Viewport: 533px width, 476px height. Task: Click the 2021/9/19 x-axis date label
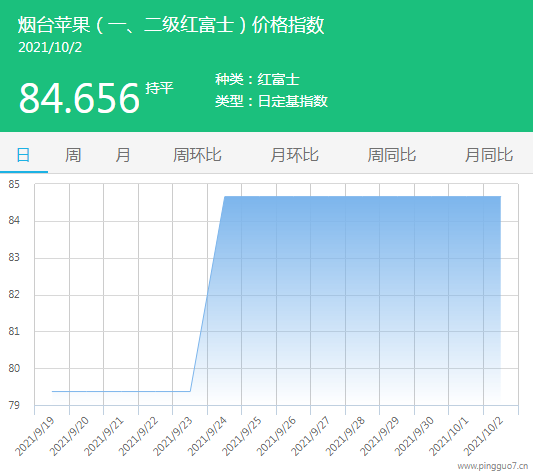point(35,437)
